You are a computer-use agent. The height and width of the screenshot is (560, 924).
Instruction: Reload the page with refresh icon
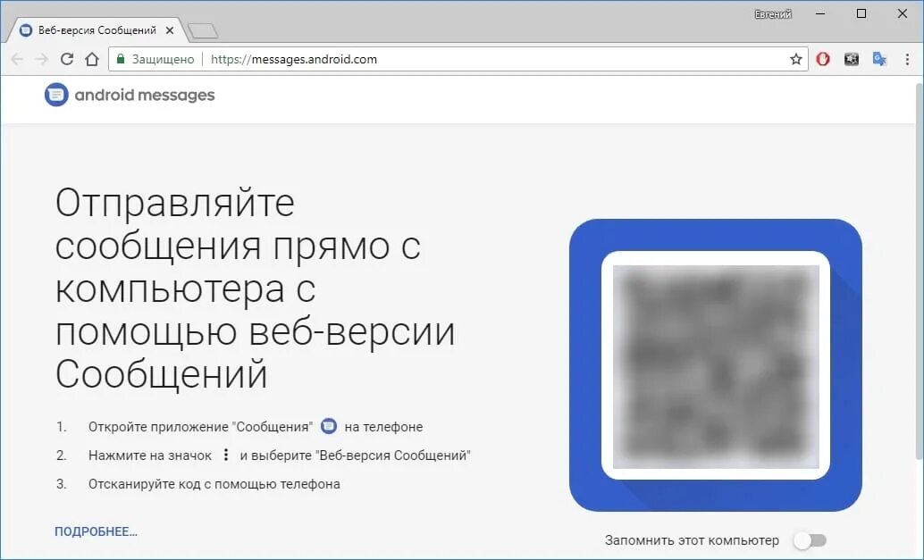coord(67,59)
